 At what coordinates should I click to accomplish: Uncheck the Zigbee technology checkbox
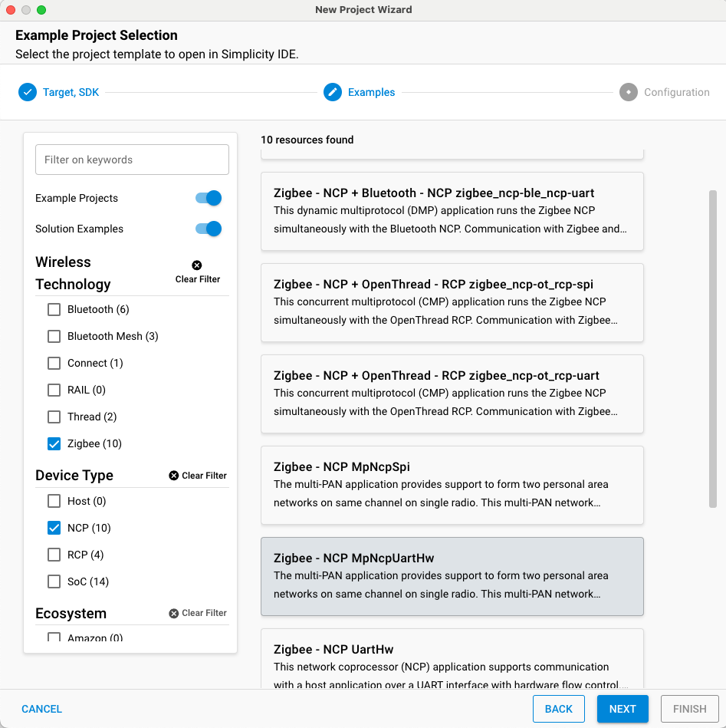(x=54, y=443)
